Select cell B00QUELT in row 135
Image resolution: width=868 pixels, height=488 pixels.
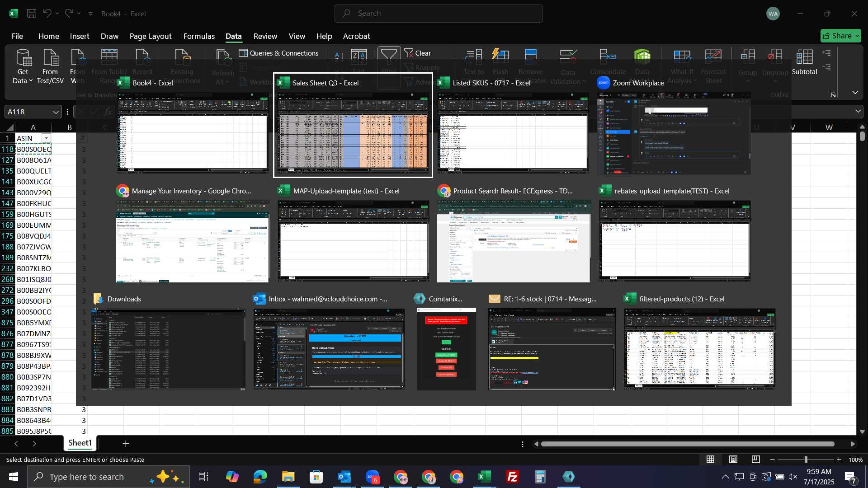[x=34, y=171]
